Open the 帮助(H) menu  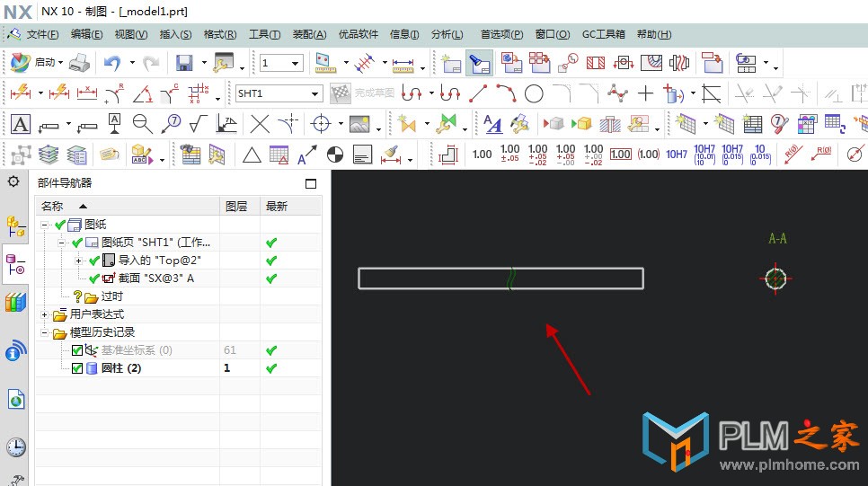pyautogui.click(x=654, y=34)
